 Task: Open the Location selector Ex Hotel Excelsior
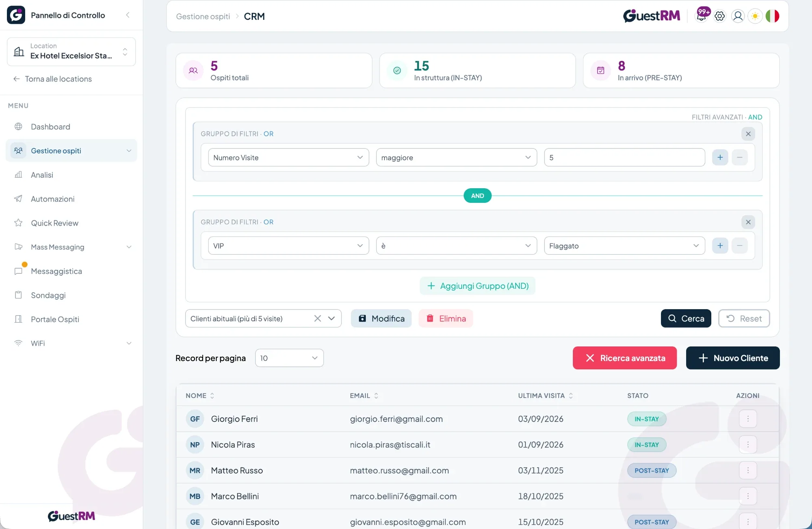point(71,52)
